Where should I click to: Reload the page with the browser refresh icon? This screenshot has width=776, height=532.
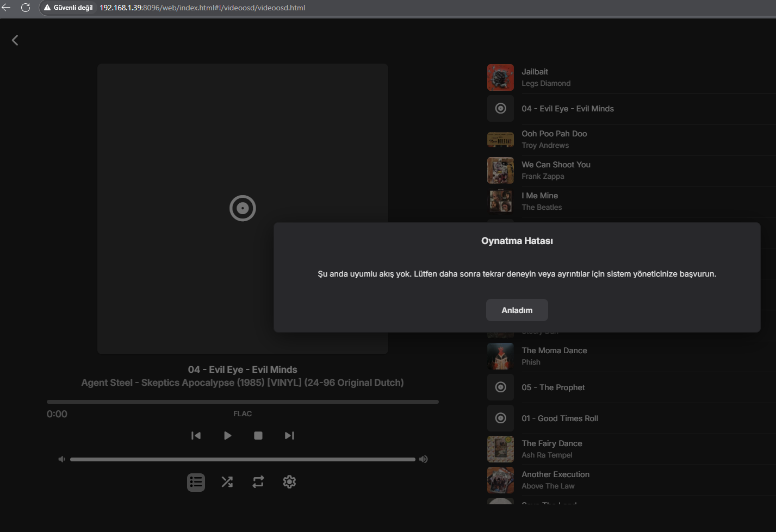click(x=26, y=8)
